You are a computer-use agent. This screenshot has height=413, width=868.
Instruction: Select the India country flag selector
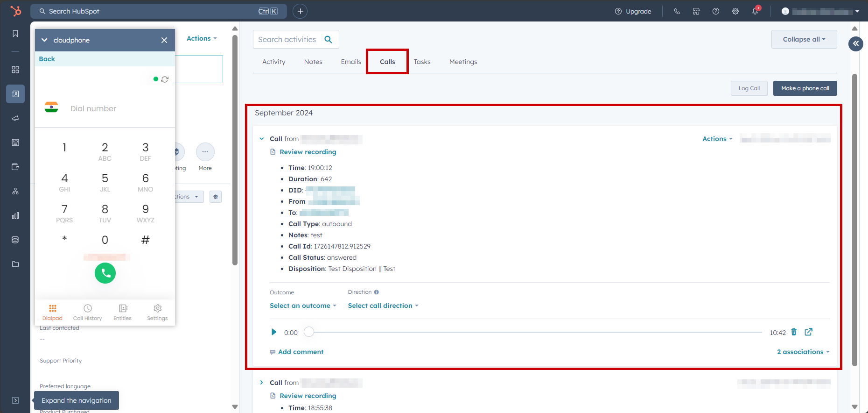[51, 107]
